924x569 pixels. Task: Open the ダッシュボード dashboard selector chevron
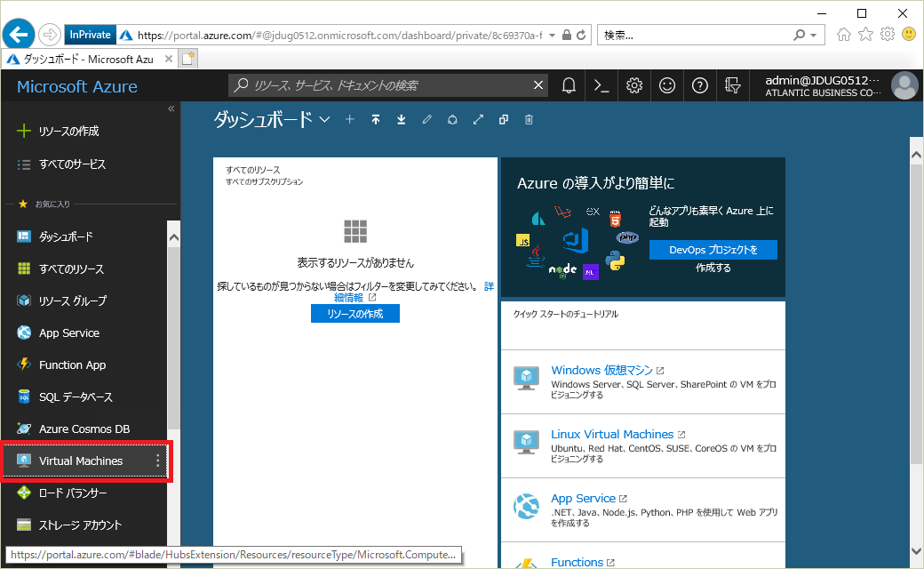pos(324,120)
